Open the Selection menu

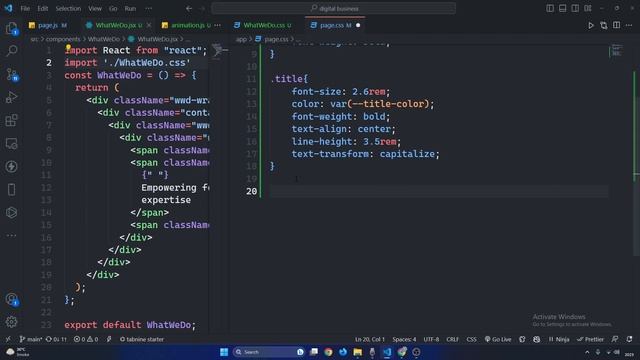tap(68, 8)
